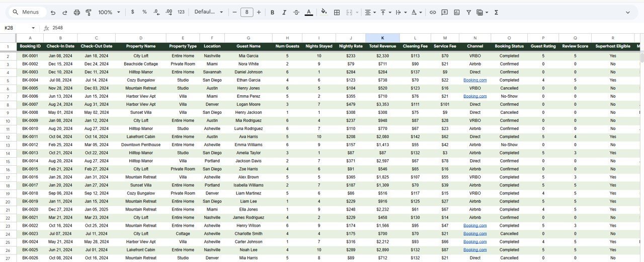
Task: Increase decimal places
Action: pos(169,12)
